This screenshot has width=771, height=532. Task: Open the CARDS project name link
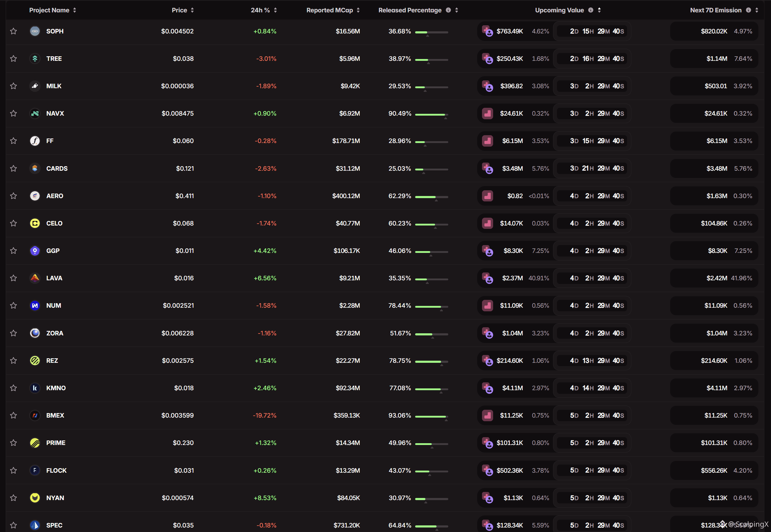pos(57,168)
